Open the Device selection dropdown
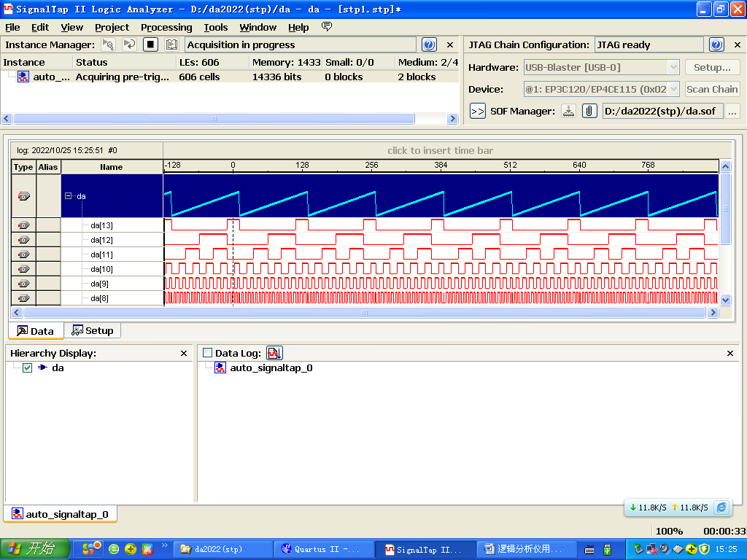This screenshot has height=560, width=747. tap(673, 89)
